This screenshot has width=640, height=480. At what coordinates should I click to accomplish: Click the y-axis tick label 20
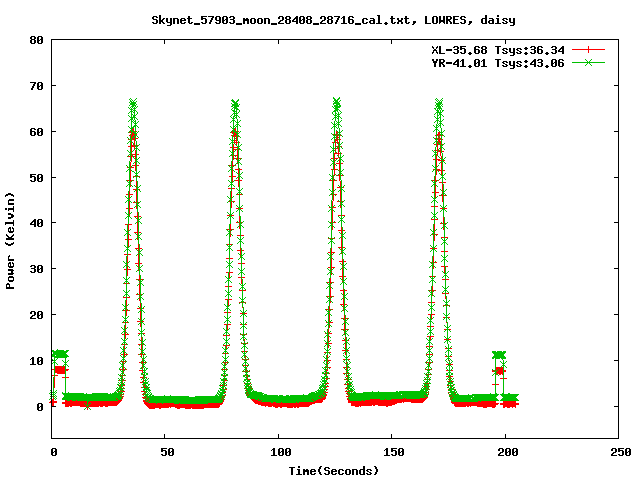36,315
